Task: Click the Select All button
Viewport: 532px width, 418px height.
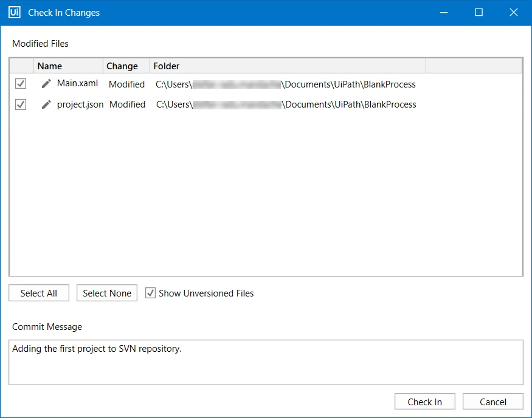Action: click(39, 293)
